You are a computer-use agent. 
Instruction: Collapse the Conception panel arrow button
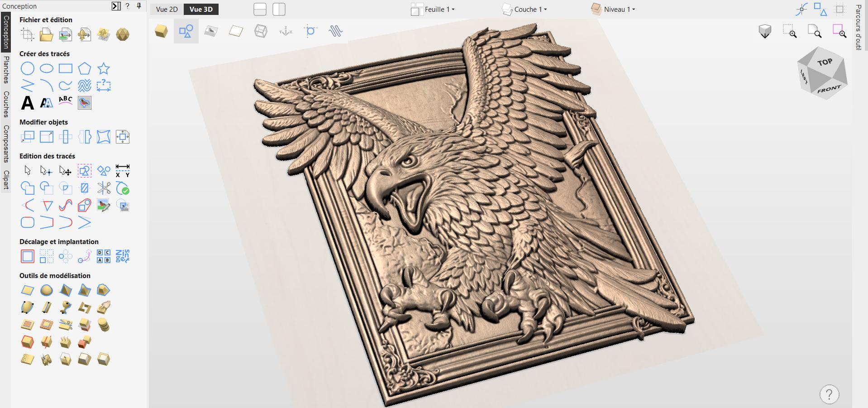point(116,6)
